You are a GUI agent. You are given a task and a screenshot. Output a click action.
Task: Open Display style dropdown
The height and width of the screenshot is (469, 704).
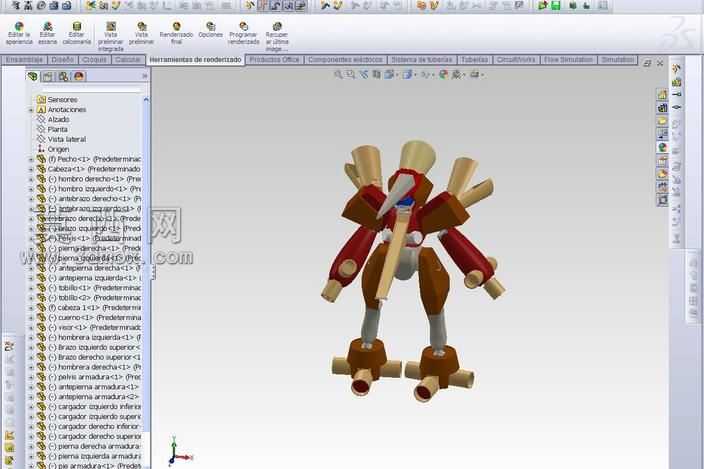(409, 75)
